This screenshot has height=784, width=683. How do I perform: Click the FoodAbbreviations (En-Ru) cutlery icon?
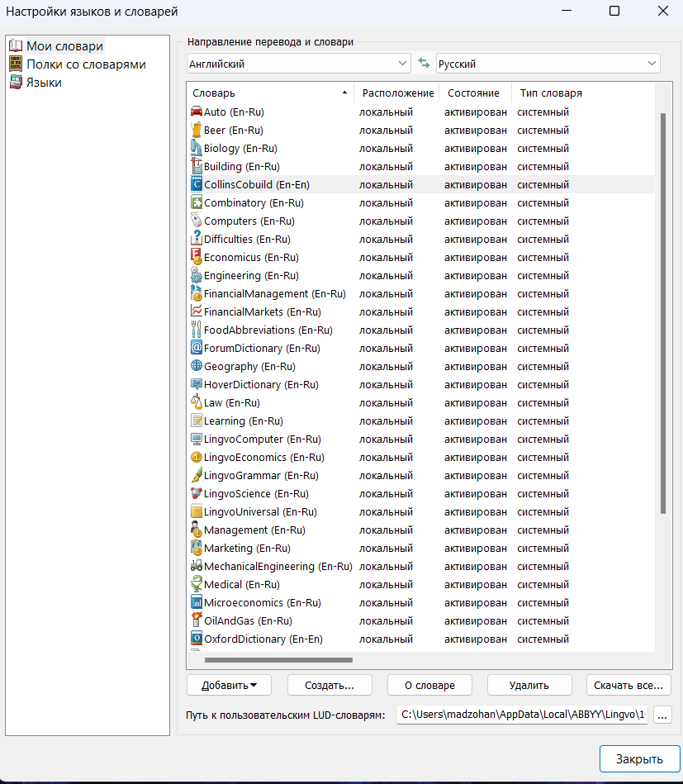197,330
